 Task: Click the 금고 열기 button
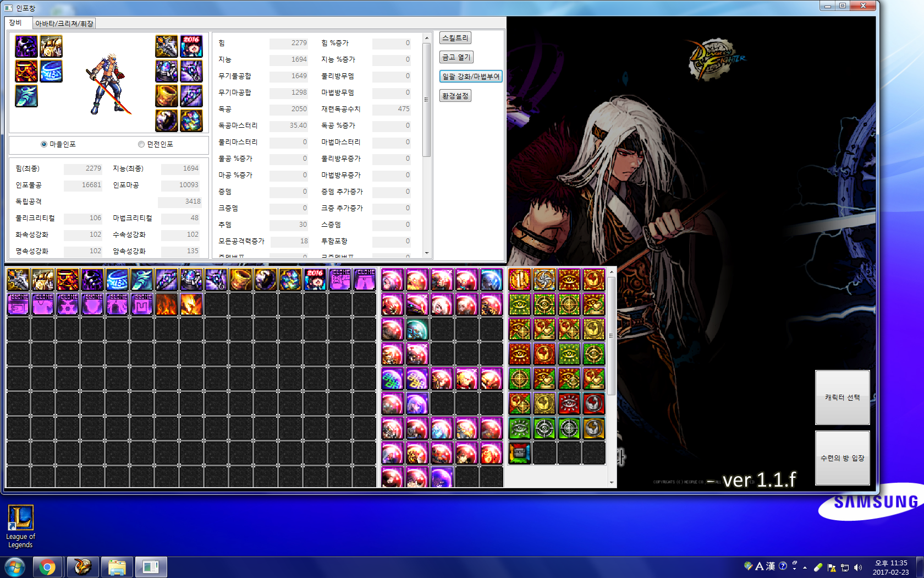457,57
